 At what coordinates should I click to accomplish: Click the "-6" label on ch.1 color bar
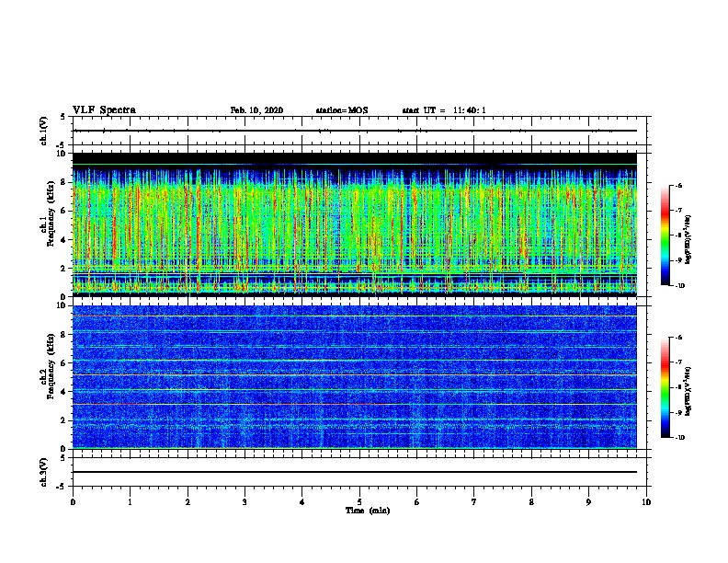(x=678, y=186)
